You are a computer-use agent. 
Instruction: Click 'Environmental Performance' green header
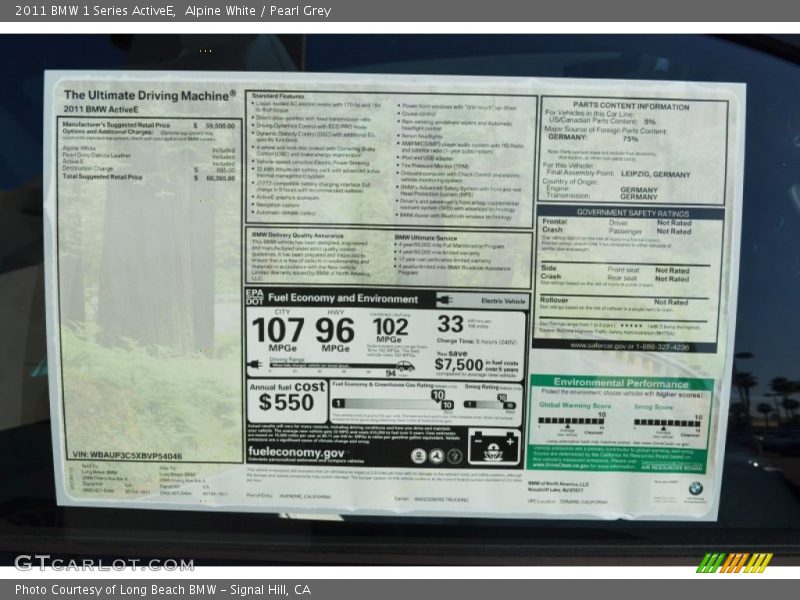click(621, 383)
